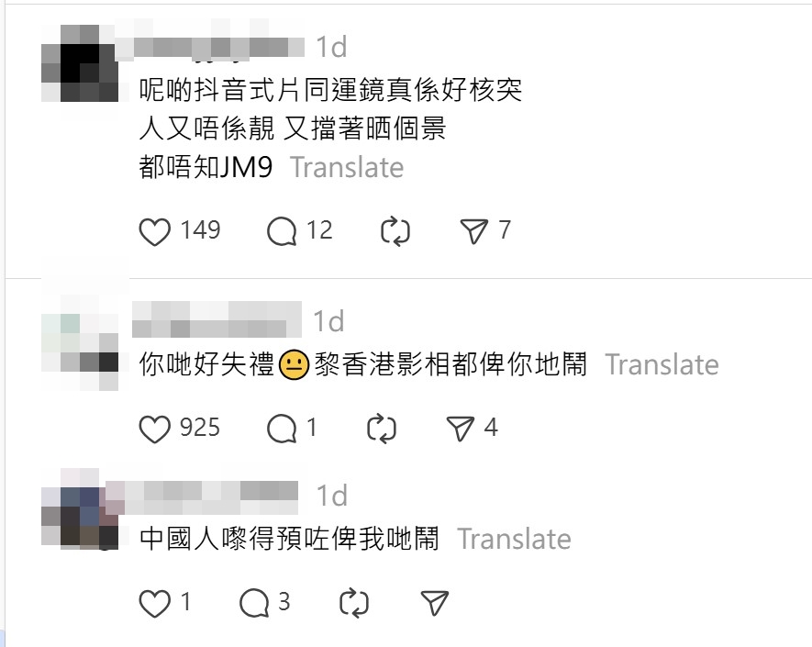Translate the 中國人嚟得預咗 comment

[514, 540]
